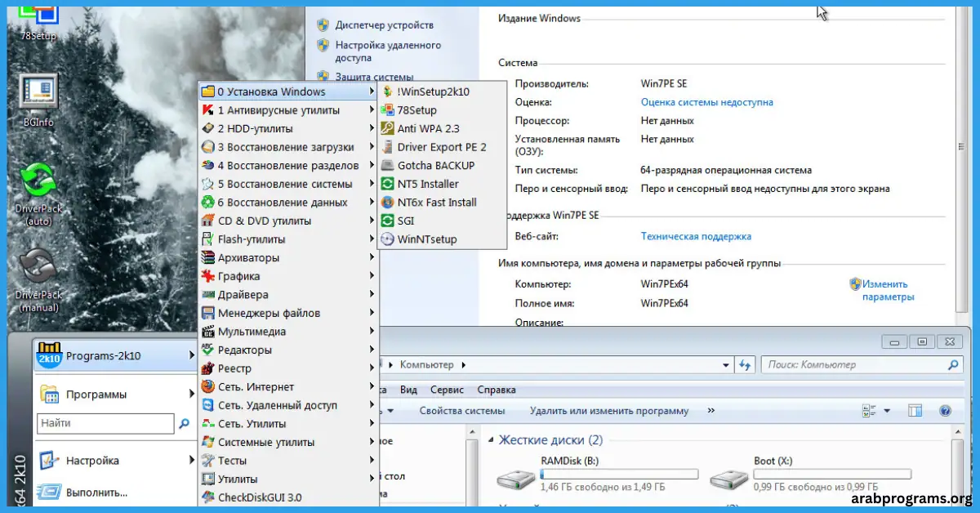This screenshot has width=980, height=513.
Task: Click the Anti WPA 2.3 key icon
Action: coord(387,128)
